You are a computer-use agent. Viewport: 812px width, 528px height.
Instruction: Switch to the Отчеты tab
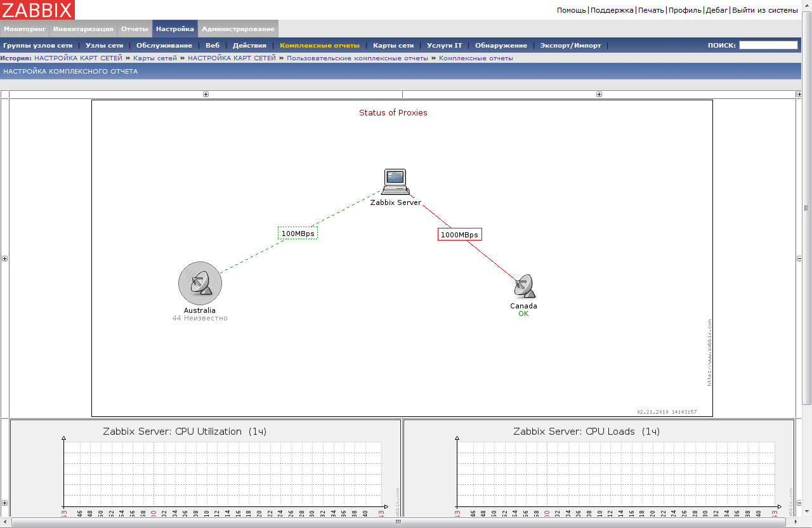[x=134, y=29]
